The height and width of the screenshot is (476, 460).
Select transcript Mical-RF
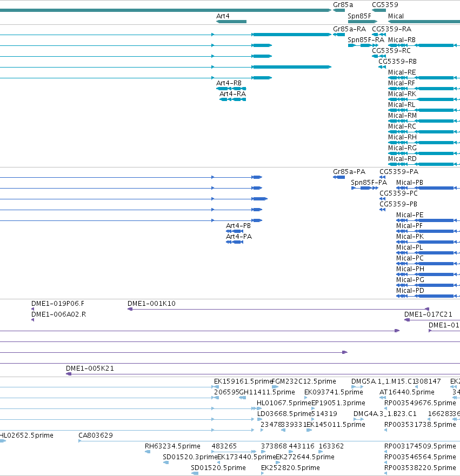pyautogui.click(x=424, y=89)
